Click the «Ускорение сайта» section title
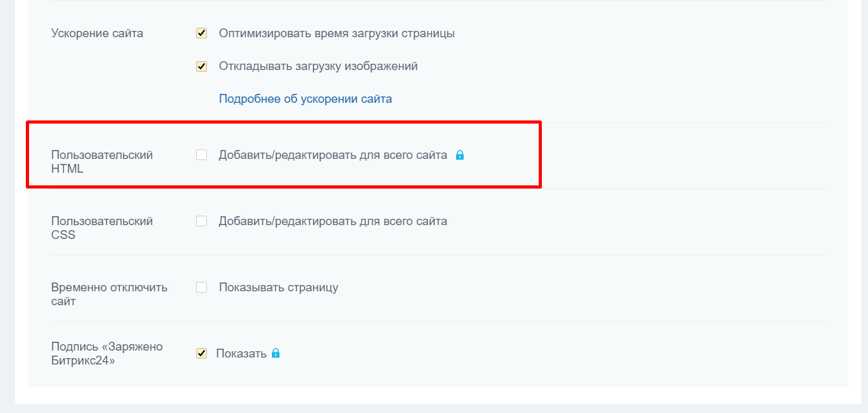The width and height of the screenshot is (868, 413). click(97, 33)
